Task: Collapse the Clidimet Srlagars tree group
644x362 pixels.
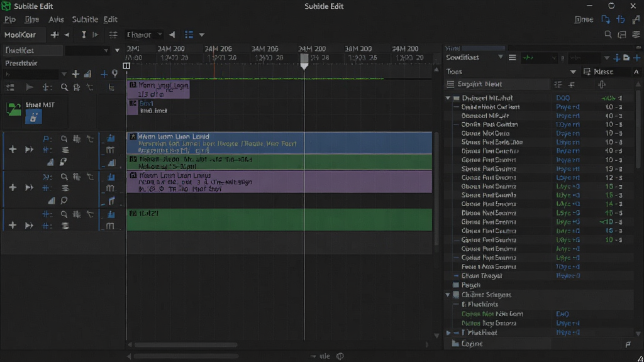Action: (x=448, y=295)
